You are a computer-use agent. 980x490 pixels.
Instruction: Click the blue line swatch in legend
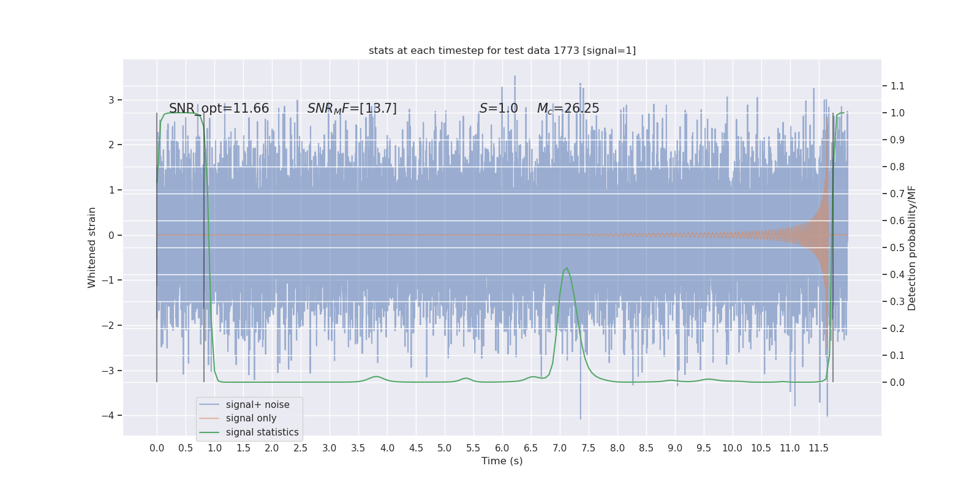point(209,405)
